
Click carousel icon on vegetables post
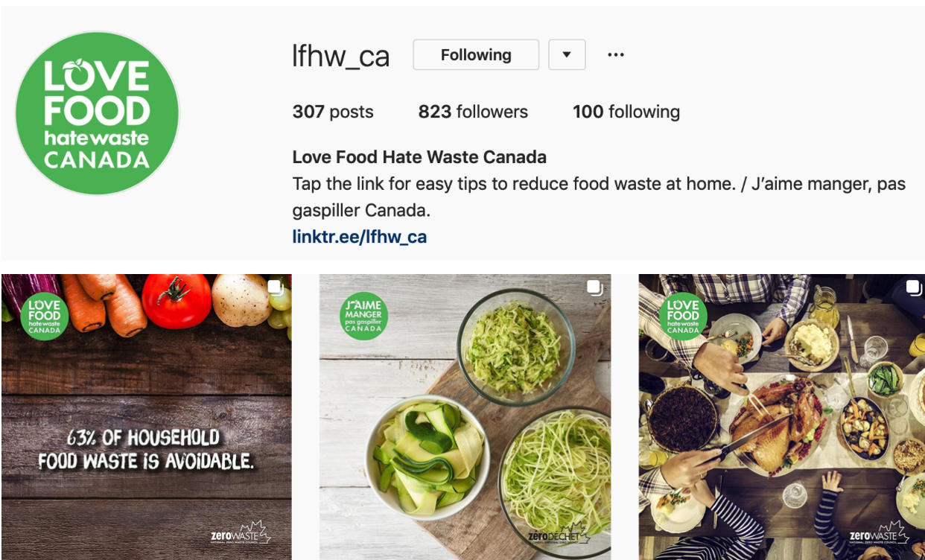point(276,288)
